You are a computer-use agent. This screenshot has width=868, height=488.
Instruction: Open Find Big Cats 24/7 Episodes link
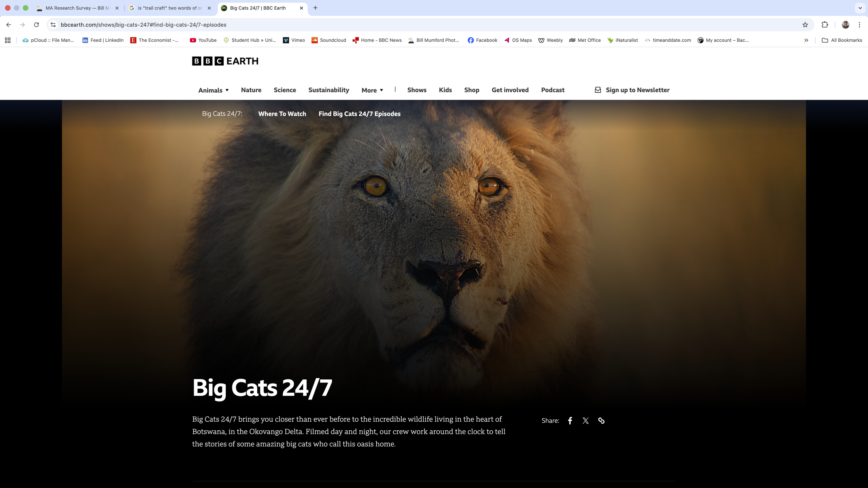359,114
